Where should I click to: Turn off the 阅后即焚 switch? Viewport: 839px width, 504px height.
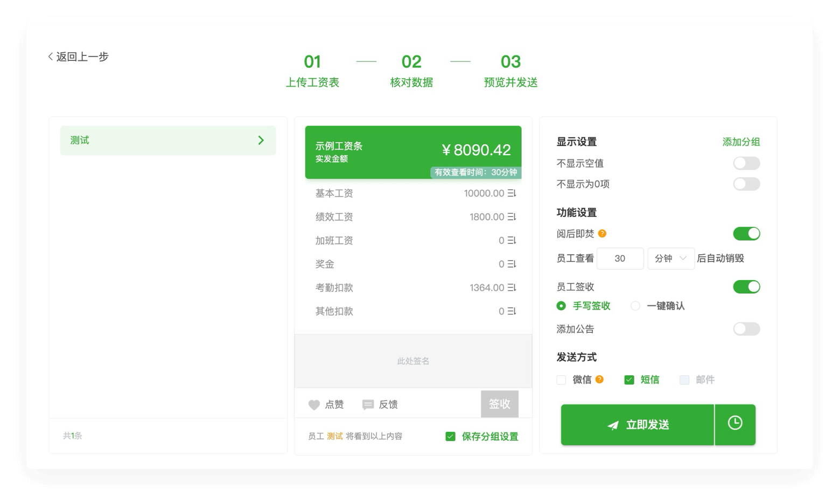746,234
